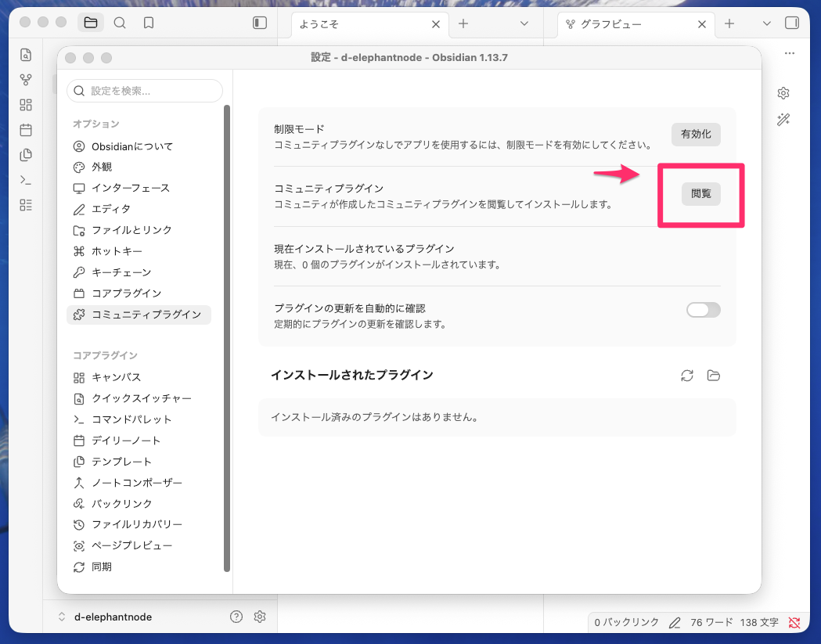Viewport: 821px width, 644px height.
Task: Open help question mark icon
Action: pyautogui.click(x=236, y=617)
